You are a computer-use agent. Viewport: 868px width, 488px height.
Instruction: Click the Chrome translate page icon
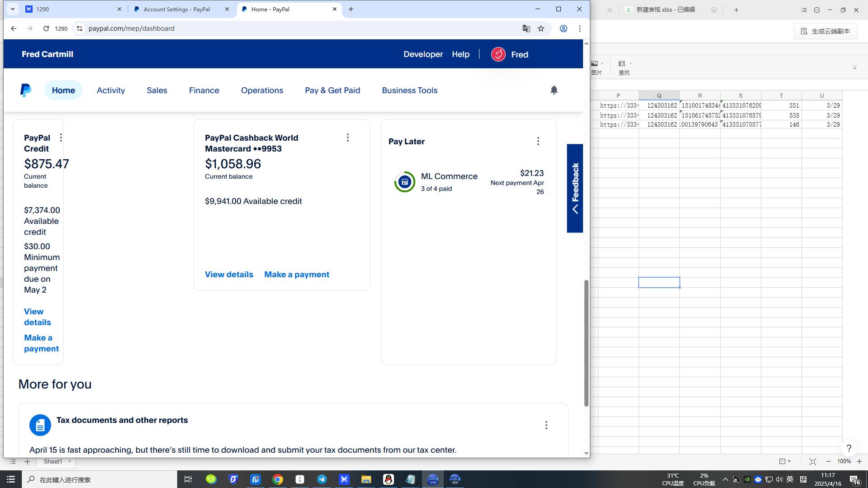coord(526,28)
